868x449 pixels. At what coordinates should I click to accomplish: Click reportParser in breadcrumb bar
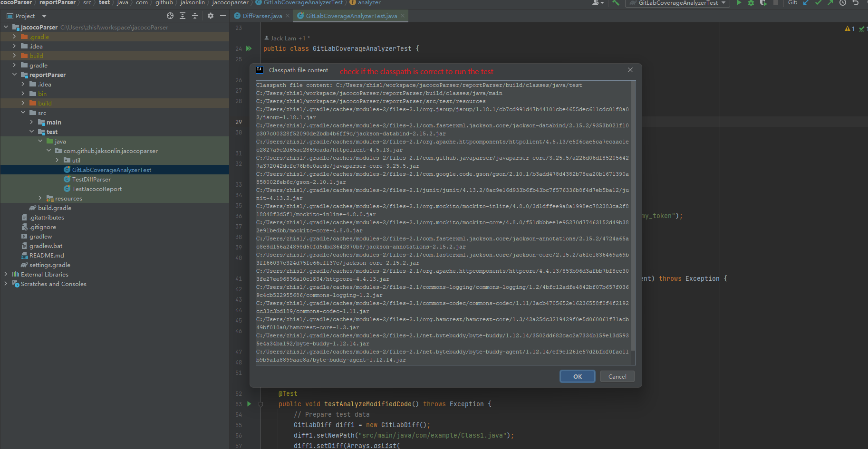pos(58,3)
